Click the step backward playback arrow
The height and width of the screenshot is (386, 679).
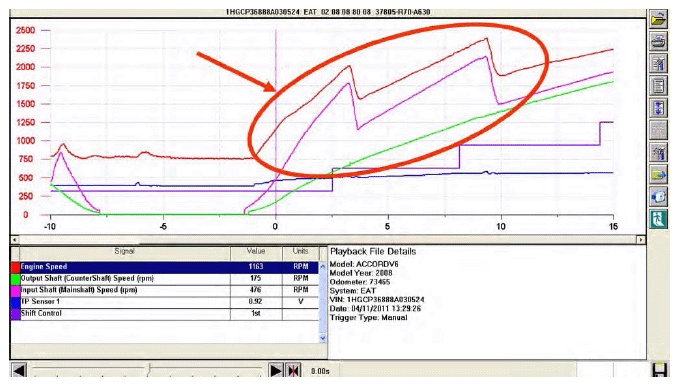tap(19, 371)
